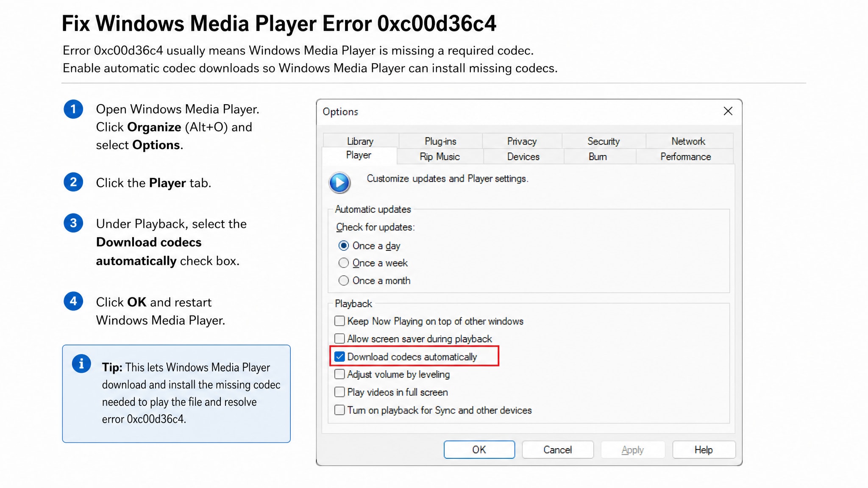Click the 'Automatic updates' group label
The height and width of the screenshot is (488, 868).
pyautogui.click(x=373, y=209)
